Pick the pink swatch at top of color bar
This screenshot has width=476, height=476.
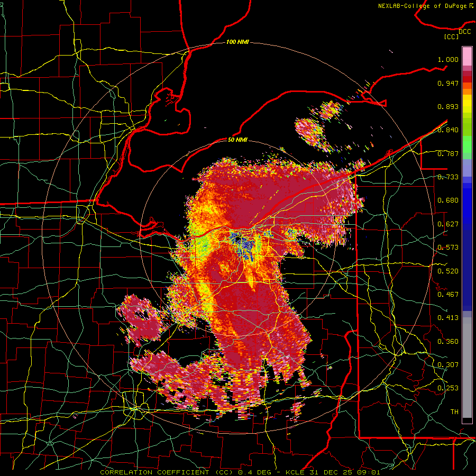pos(467,56)
